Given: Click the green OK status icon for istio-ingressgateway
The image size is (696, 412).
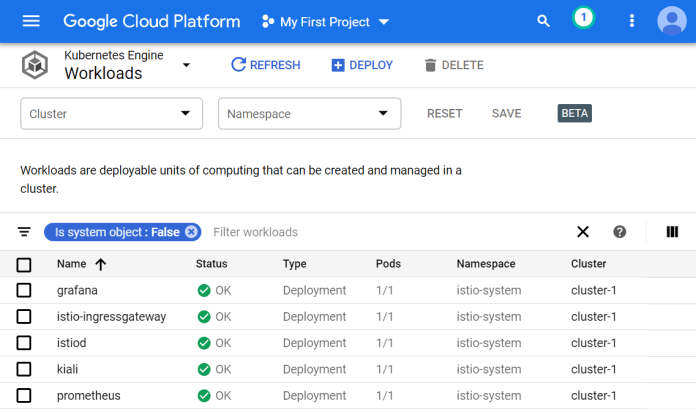Looking at the screenshot, I should point(204,317).
